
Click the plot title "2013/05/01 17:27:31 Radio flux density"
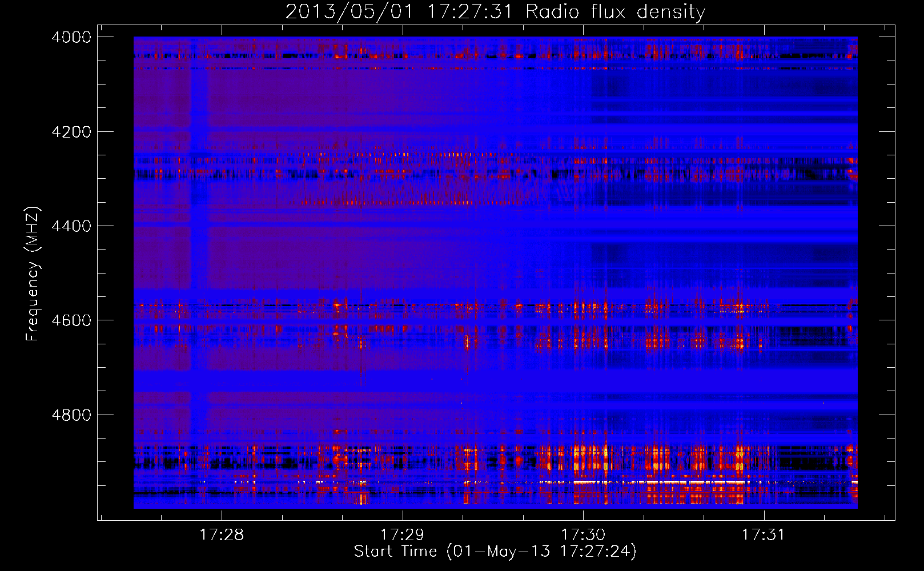495,11
